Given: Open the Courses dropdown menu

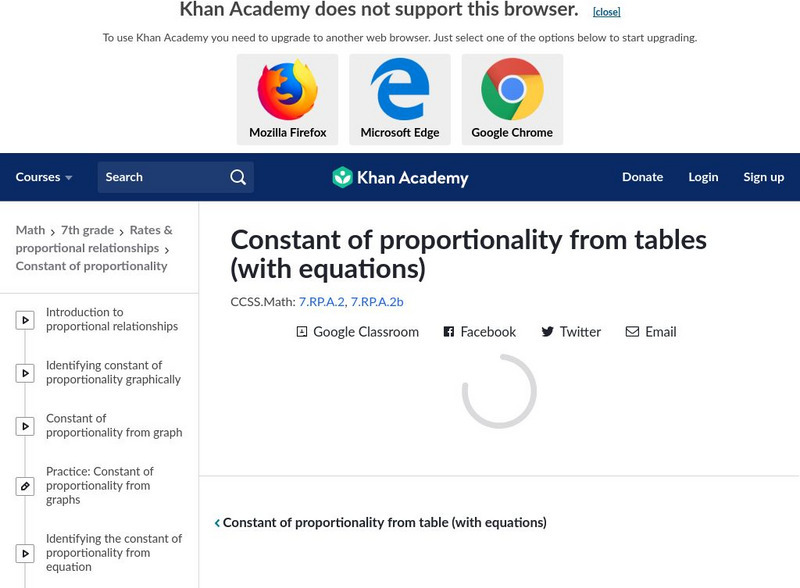Looking at the screenshot, I should click(x=44, y=177).
